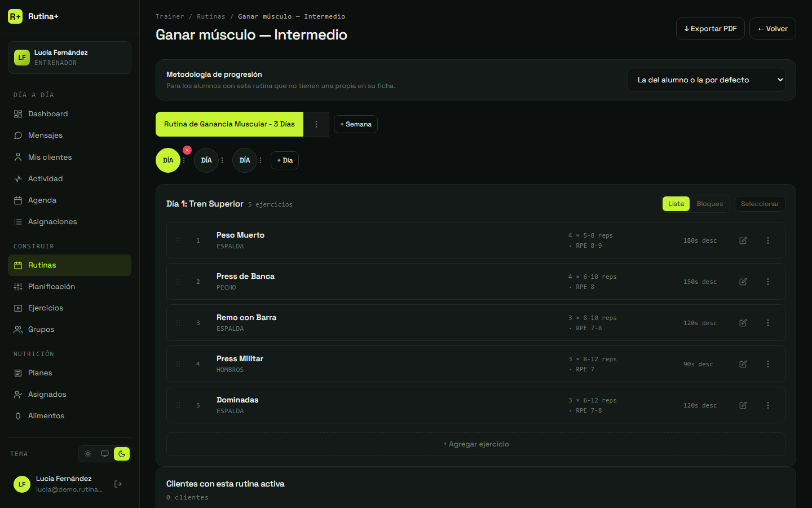The height and width of the screenshot is (508, 812).
Task: Open the Lucía Fernández profile card
Action: pyautogui.click(x=69, y=58)
